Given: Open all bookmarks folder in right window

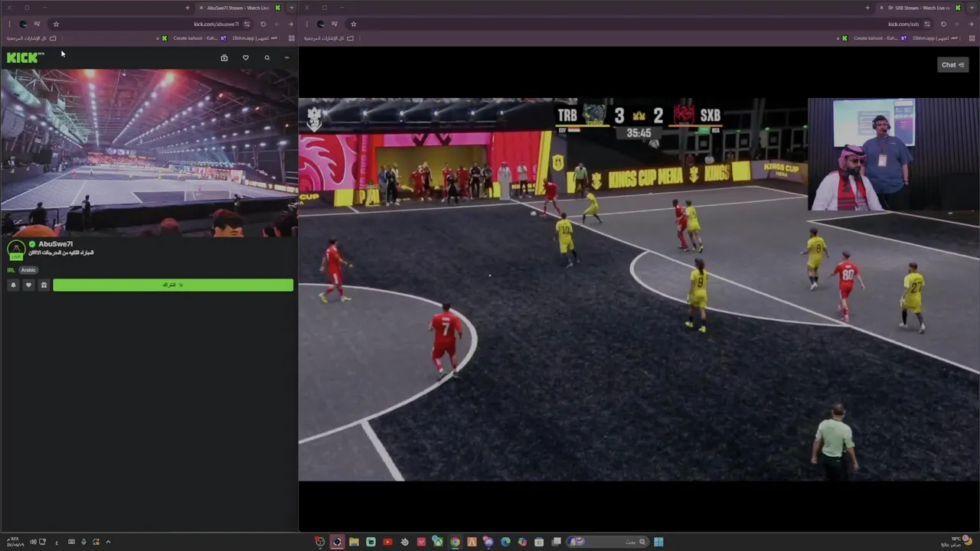Looking at the screenshot, I should tap(328, 38).
